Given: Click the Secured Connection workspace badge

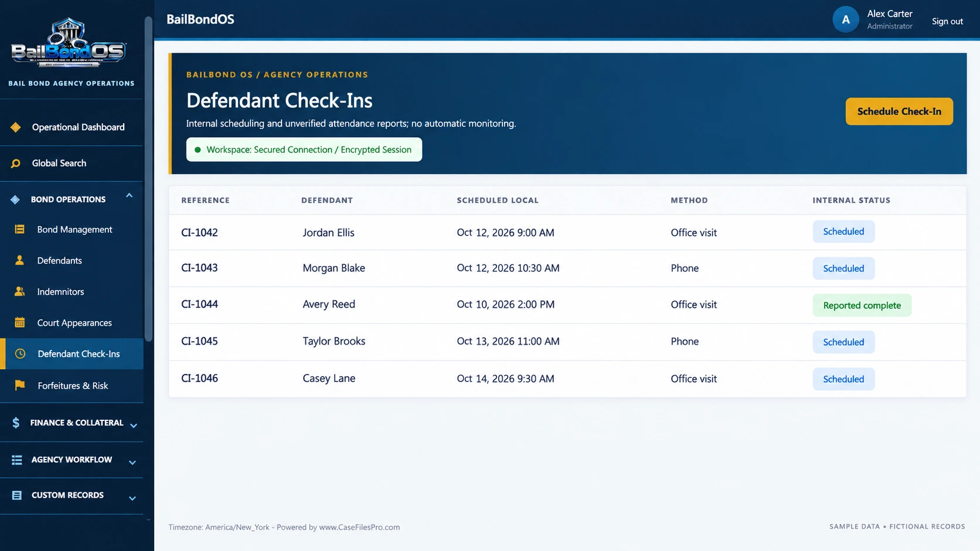Looking at the screenshot, I should [x=304, y=149].
